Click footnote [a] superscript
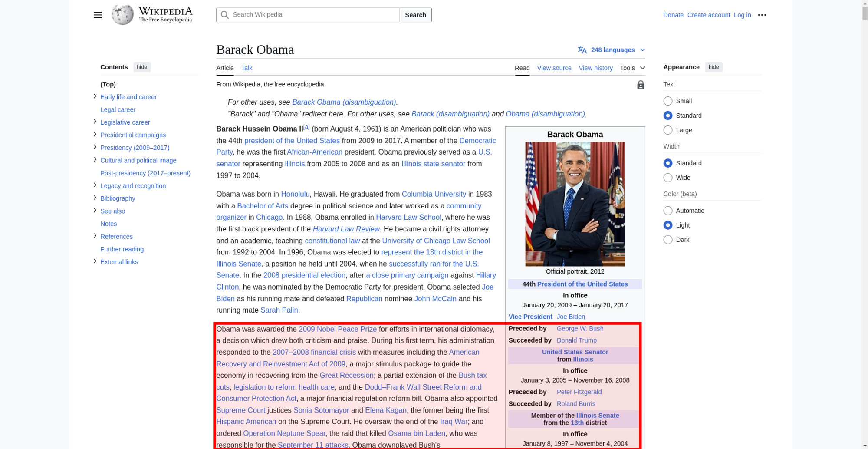Viewport: 868px width, 449px height. (x=306, y=127)
